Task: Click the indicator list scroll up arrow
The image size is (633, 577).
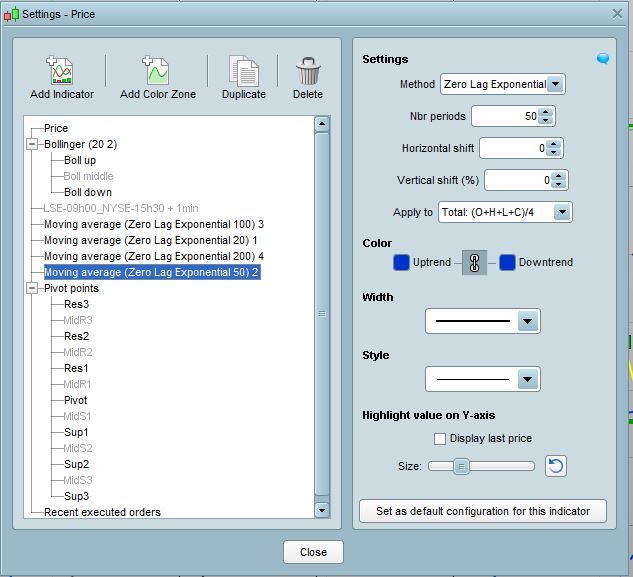Action: click(x=322, y=124)
